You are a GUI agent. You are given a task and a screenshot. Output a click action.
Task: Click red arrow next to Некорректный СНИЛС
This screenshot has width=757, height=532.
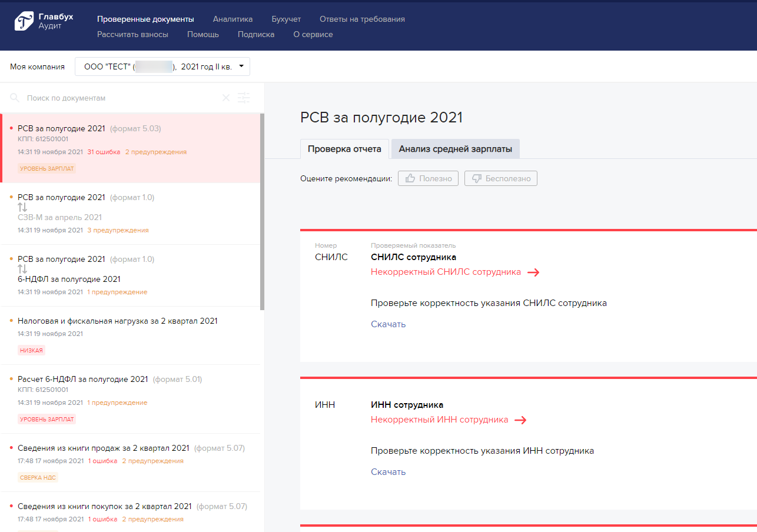533,272
